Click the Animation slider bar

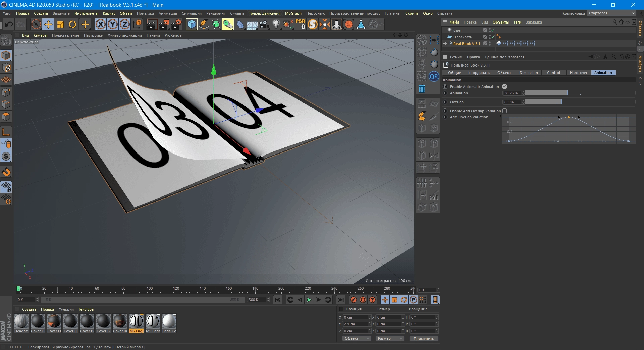[580, 93]
